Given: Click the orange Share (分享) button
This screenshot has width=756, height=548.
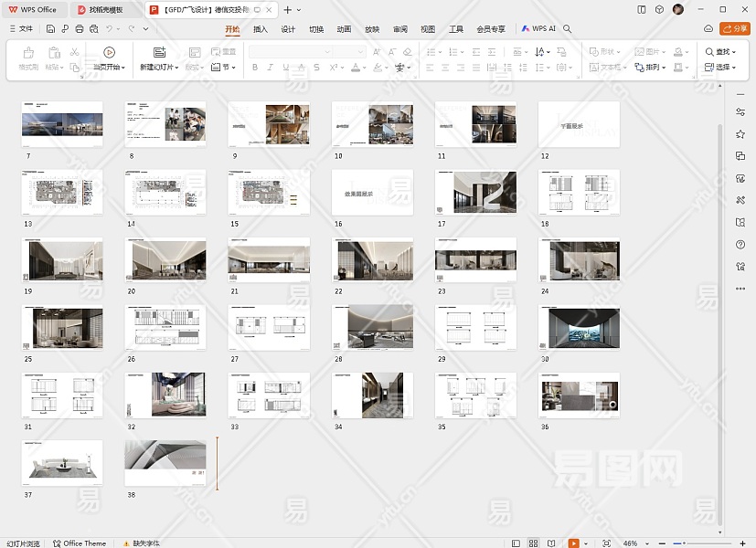Looking at the screenshot, I should point(733,29).
